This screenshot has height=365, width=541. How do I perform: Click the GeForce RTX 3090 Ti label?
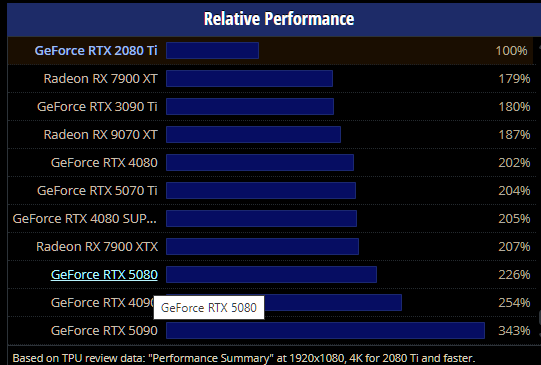tap(97, 107)
